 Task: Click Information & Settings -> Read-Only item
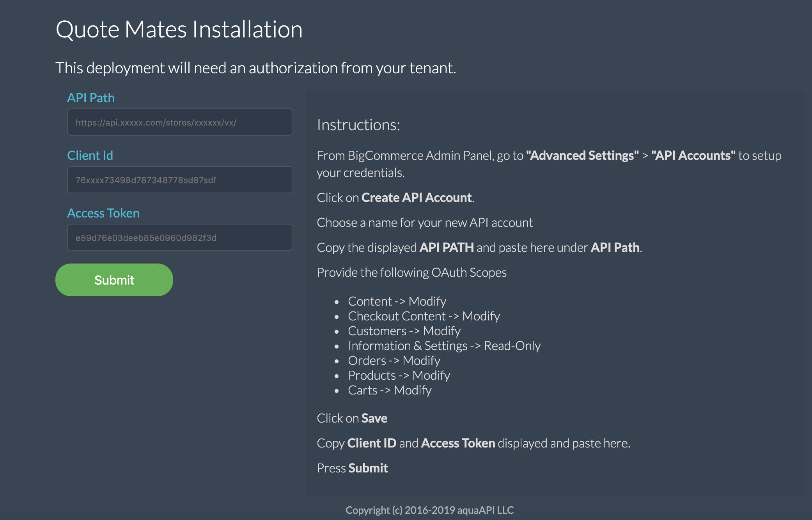click(x=444, y=346)
